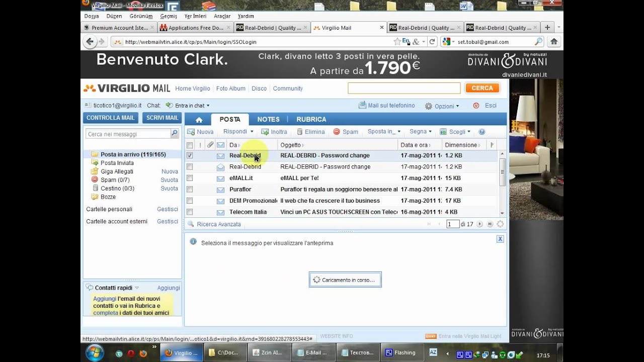The width and height of the screenshot is (644, 362).
Task: Click the Esci logout power icon
Action: click(x=476, y=106)
